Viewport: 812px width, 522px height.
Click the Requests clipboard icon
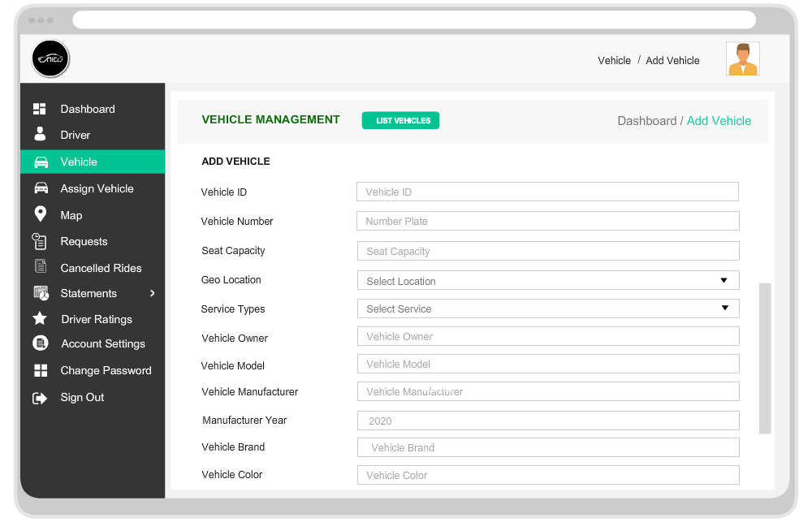(x=39, y=241)
